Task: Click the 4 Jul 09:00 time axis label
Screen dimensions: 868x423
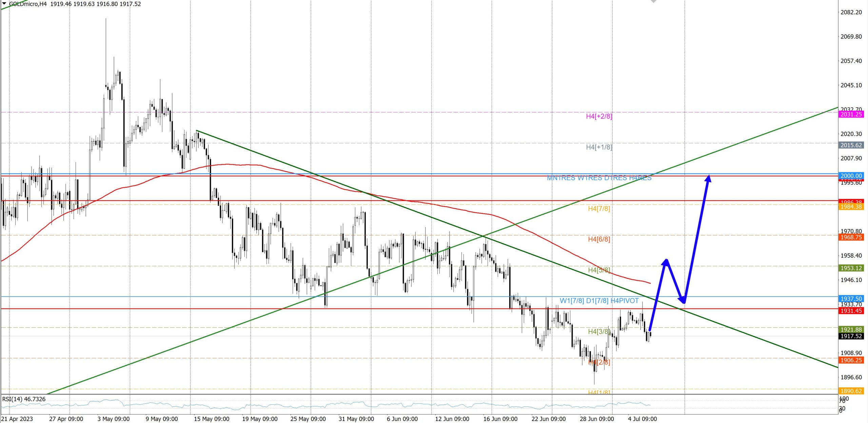Action: tap(642, 419)
